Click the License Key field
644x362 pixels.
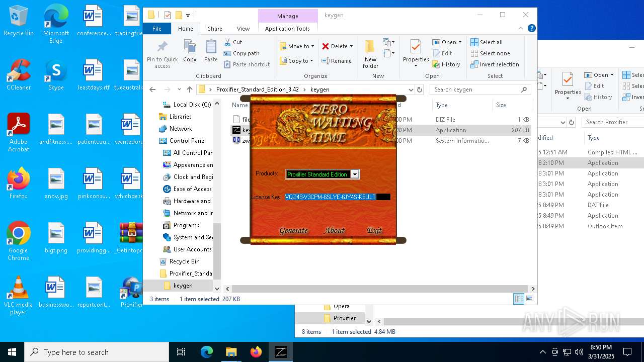coord(338,197)
